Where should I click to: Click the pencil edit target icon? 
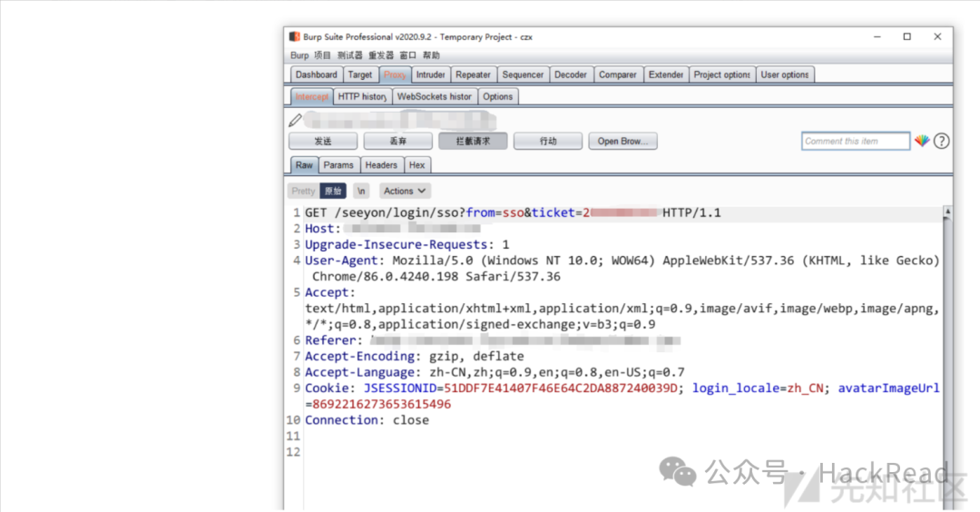(296, 120)
